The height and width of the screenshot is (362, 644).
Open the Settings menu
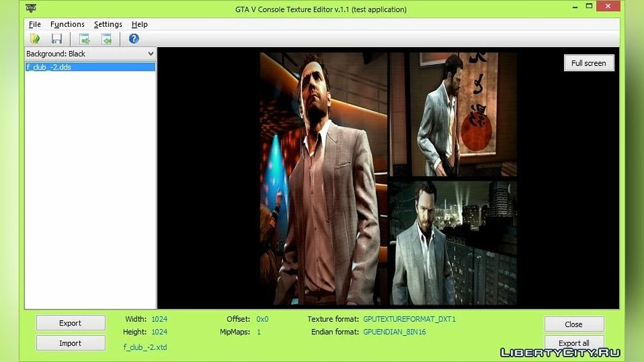pyautogui.click(x=108, y=24)
